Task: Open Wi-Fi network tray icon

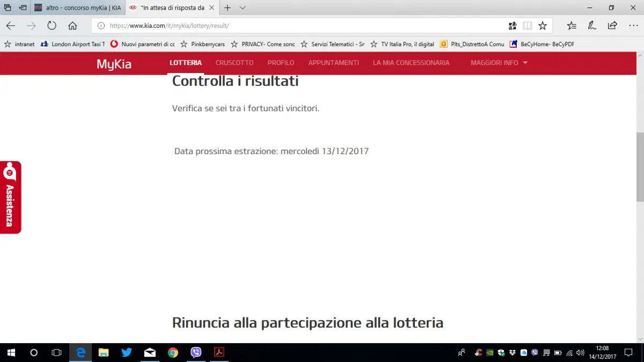Action: [569, 353]
